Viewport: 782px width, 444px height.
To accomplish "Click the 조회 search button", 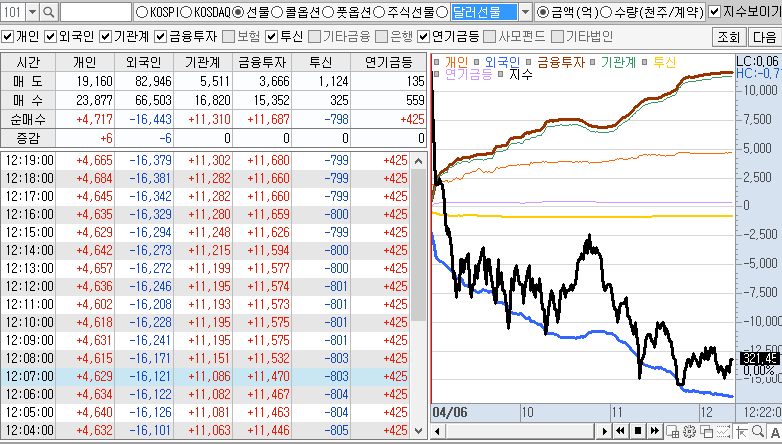I will pos(727,37).
